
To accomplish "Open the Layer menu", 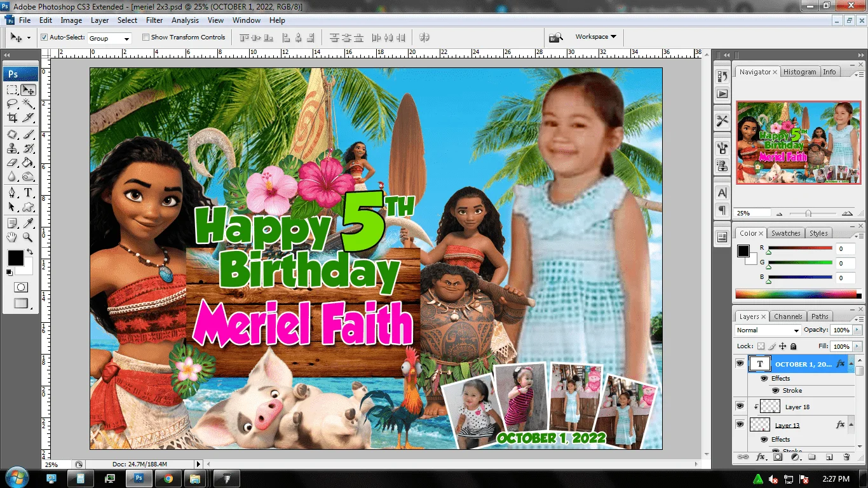I will [100, 20].
